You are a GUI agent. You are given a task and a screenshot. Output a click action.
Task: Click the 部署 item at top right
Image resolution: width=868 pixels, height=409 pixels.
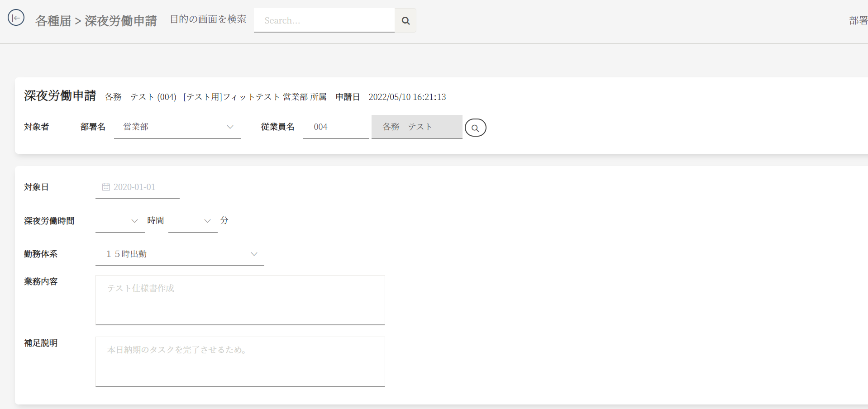(858, 20)
